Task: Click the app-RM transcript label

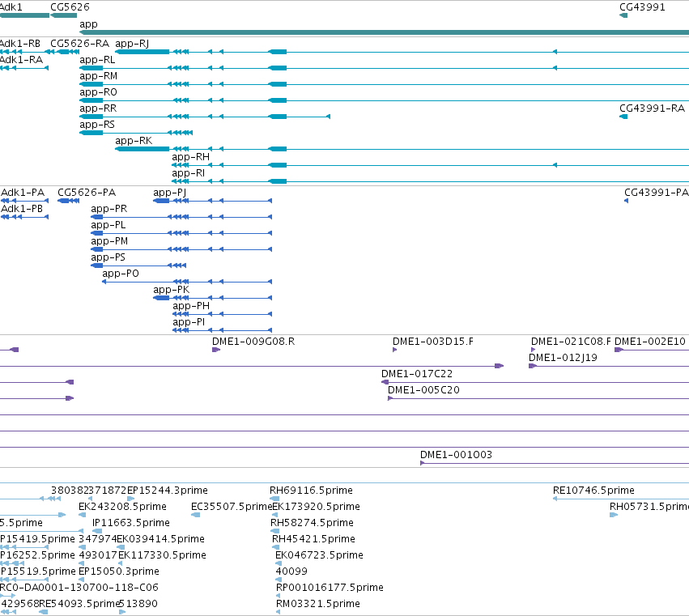Action: (x=99, y=76)
